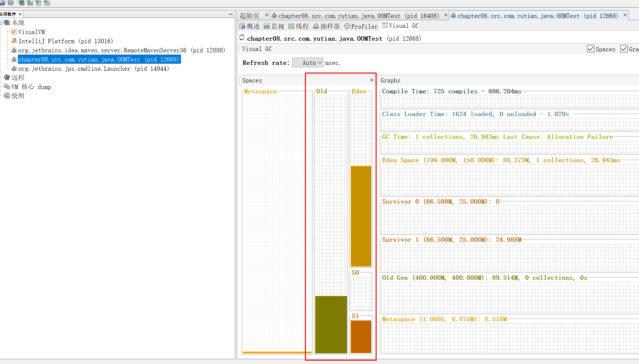Click the filled Eden space bar

point(361,216)
